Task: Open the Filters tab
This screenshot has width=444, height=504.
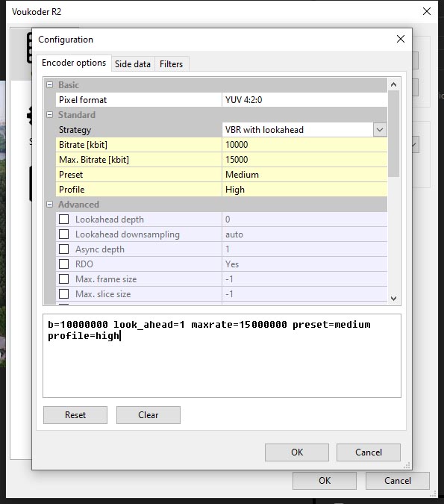Action: pyautogui.click(x=171, y=64)
